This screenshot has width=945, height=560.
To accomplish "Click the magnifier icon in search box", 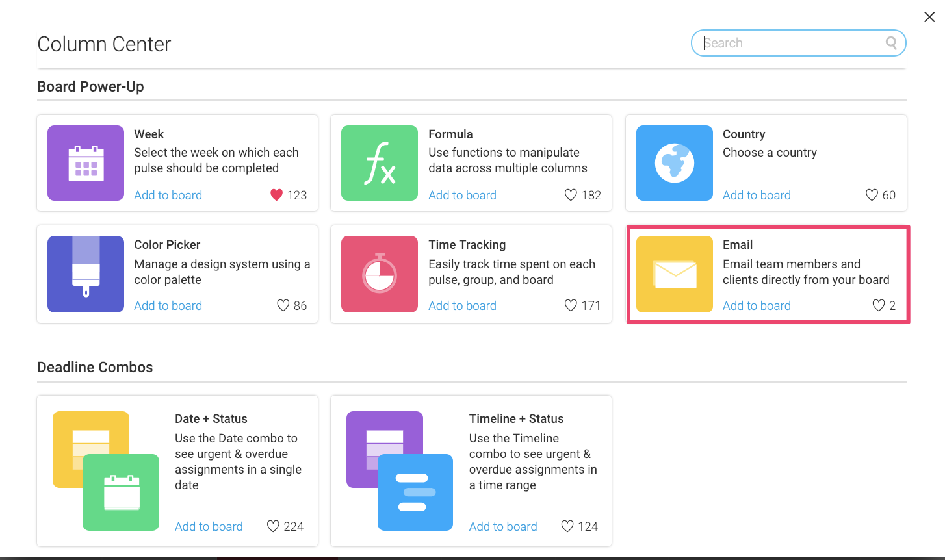I will click(x=891, y=43).
